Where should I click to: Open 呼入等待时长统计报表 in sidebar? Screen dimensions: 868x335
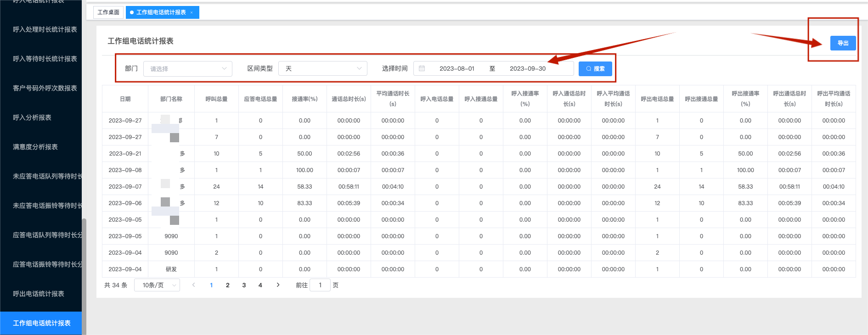[x=45, y=59]
